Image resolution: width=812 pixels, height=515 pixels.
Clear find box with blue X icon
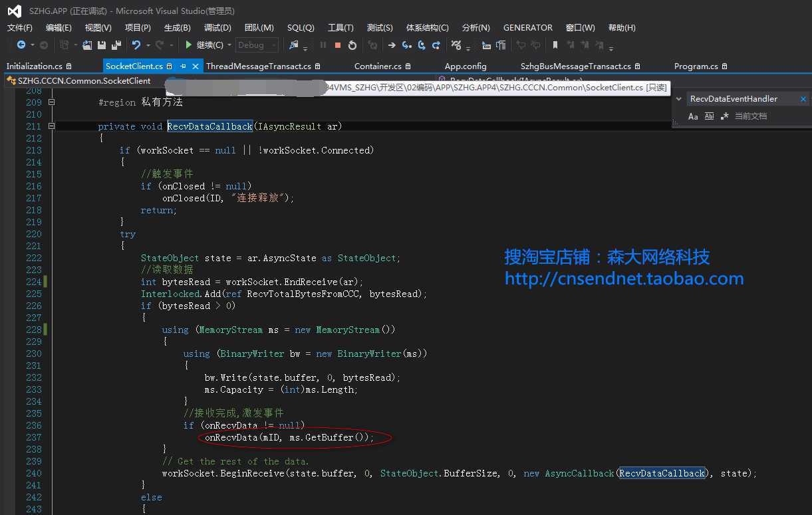point(803,98)
